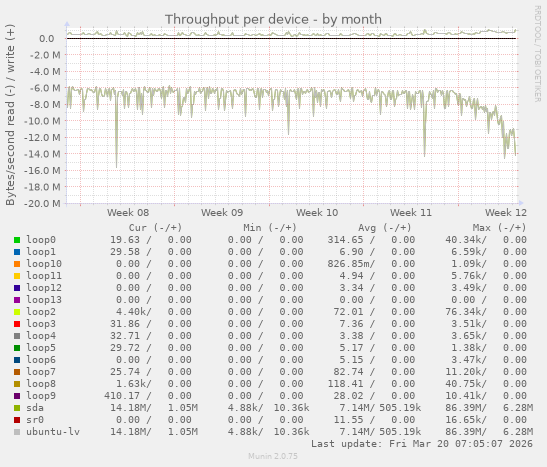Click the loop5 dark green legend swatch
Viewport: 547px width, 467px height.
click(17, 348)
